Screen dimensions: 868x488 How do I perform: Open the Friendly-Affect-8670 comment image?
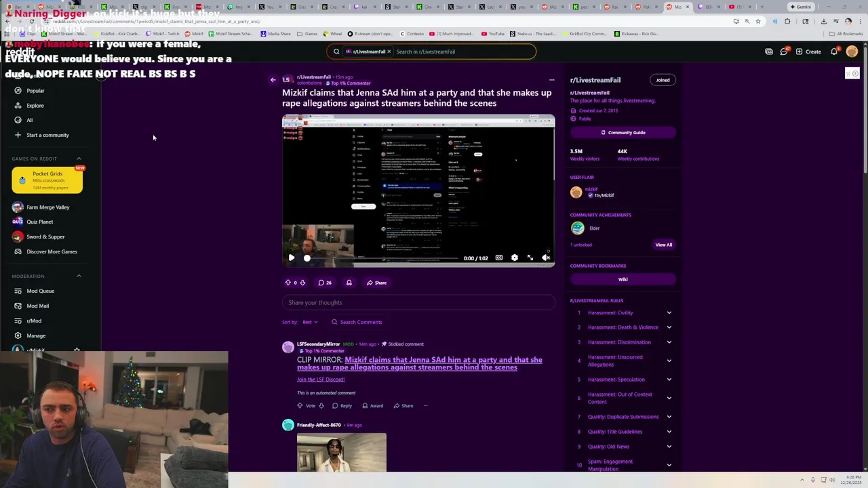click(342, 453)
